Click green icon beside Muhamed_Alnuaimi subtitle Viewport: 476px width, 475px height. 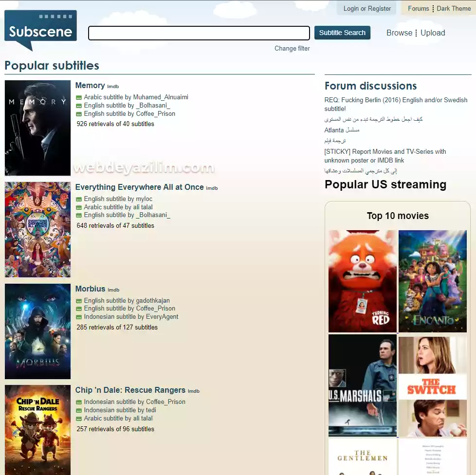pos(79,98)
